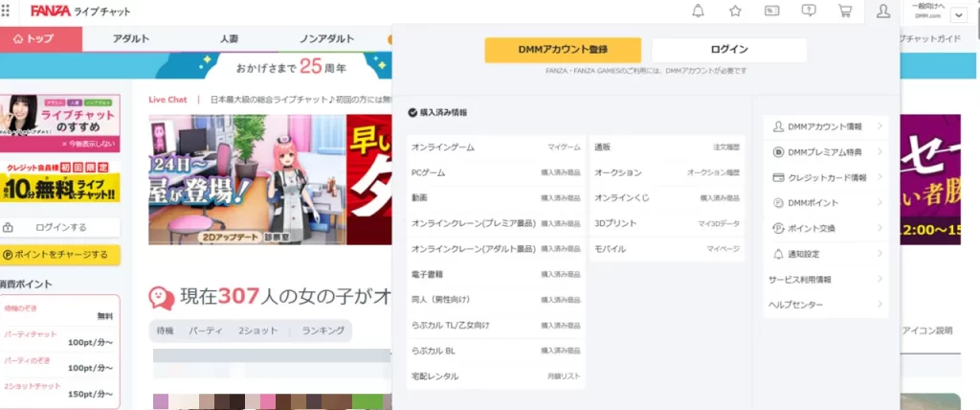
Task: Click ポイントをチャージする yellow button
Action: [60, 255]
